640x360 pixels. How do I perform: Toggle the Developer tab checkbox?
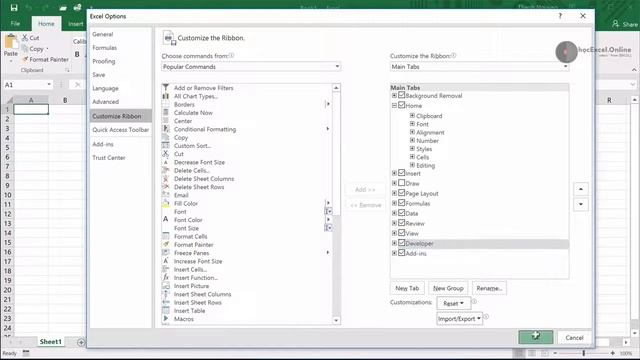402,243
